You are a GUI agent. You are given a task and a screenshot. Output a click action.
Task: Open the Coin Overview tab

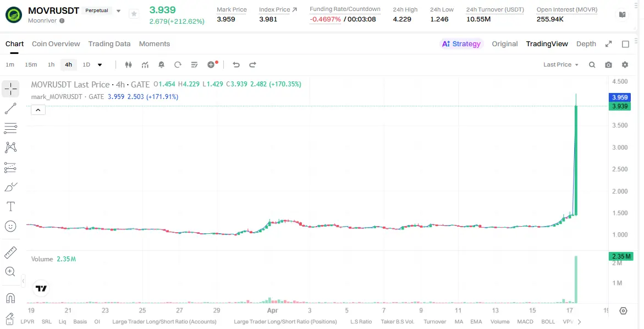[x=56, y=44]
